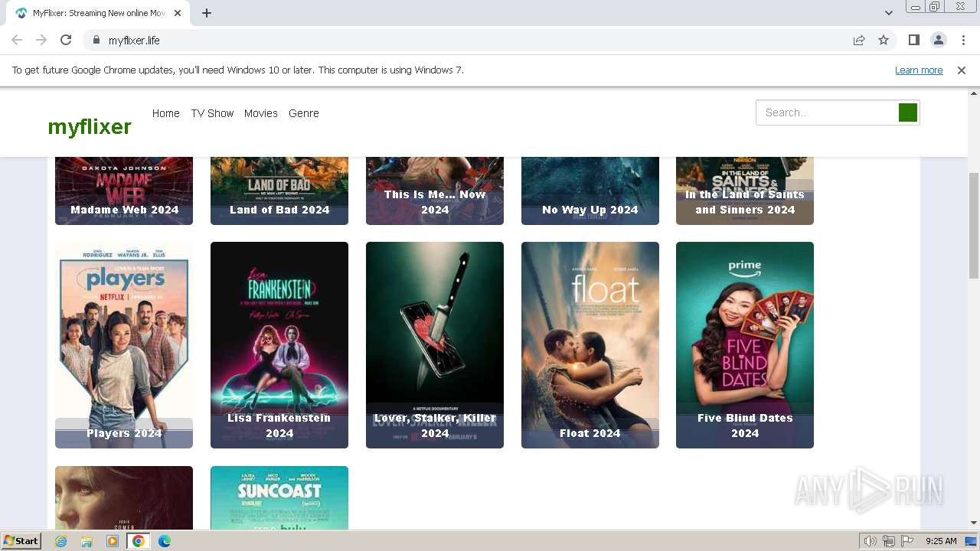The width and height of the screenshot is (980, 551).
Task: Go to the Home menu item
Action: (x=166, y=113)
